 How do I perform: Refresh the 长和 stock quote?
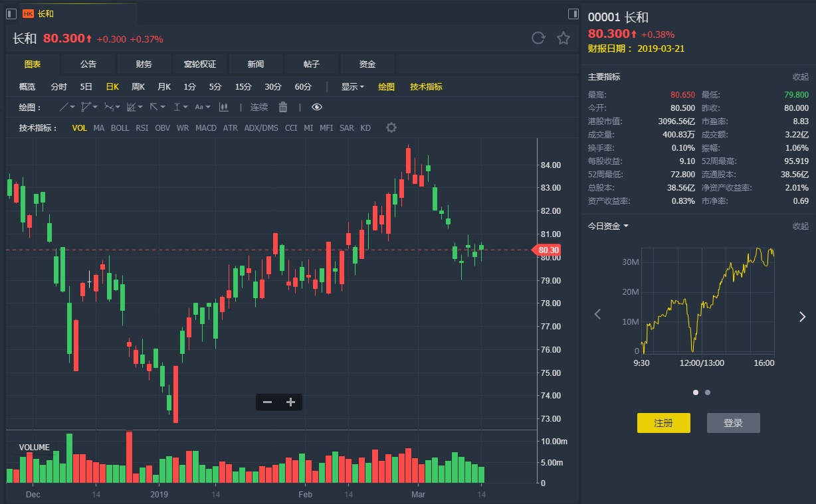[538, 38]
